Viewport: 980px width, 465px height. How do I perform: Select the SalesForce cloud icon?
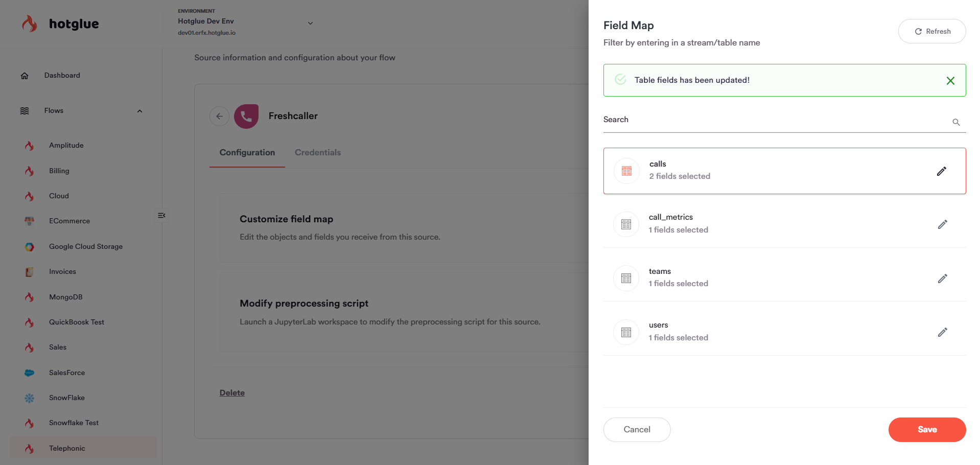coord(30,373)
